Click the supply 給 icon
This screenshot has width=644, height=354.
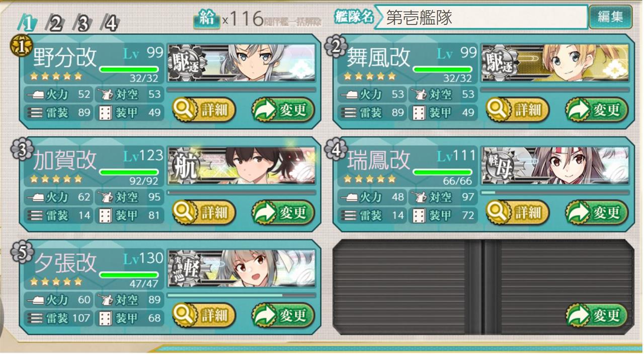pyautogui.click(x=207, y=19)
